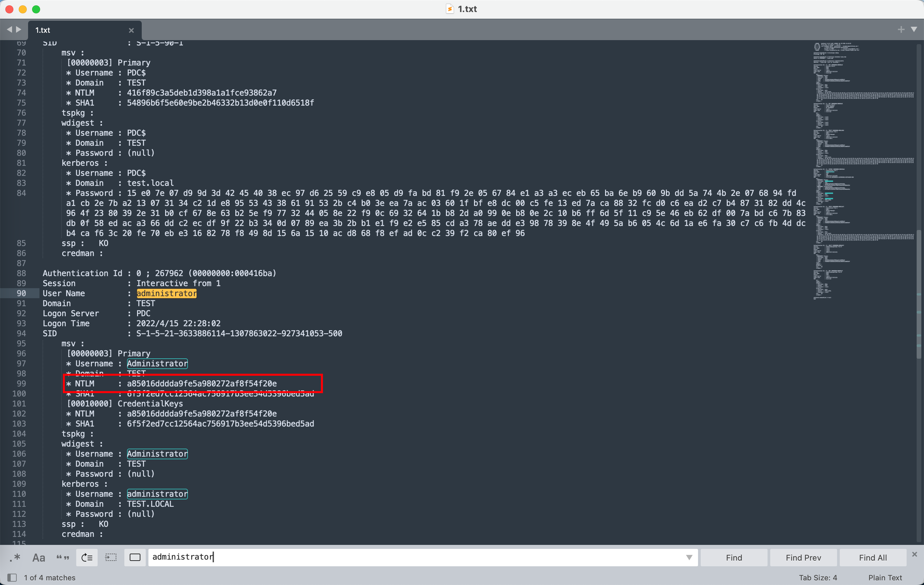Change Plain Text syntax selector
Screen dimensions: 924x585
(x=885, y=577)
